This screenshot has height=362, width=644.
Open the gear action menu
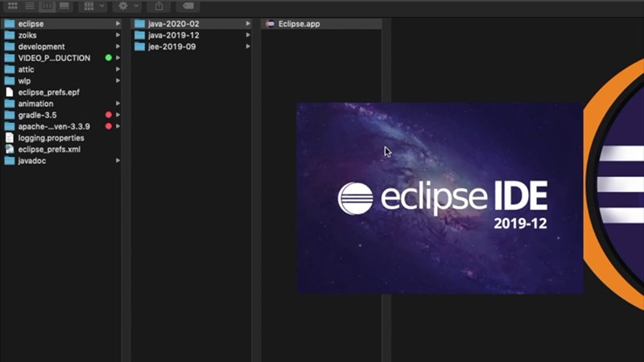point(128,6)
